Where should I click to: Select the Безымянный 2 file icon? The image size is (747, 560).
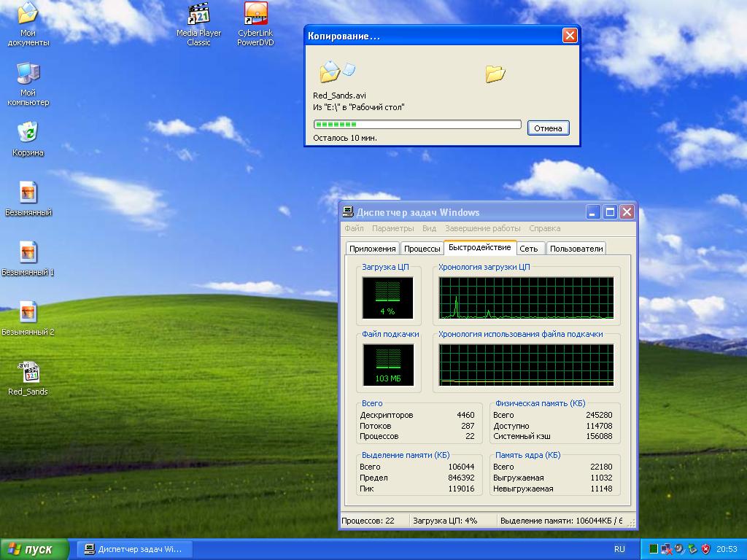28,318
